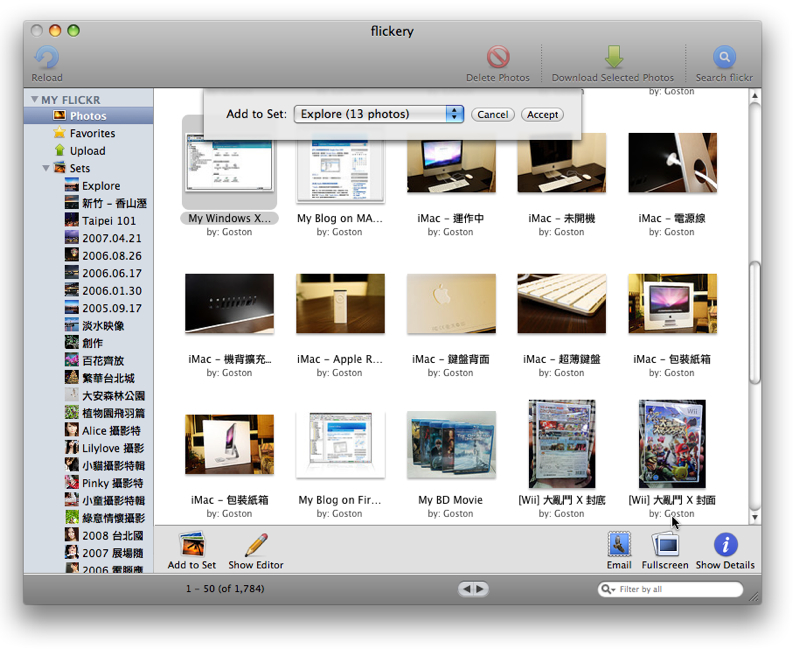Open Upload item in sidebar
The height and width of the screenshot is (656, 800).
click(x=88, y=151)
